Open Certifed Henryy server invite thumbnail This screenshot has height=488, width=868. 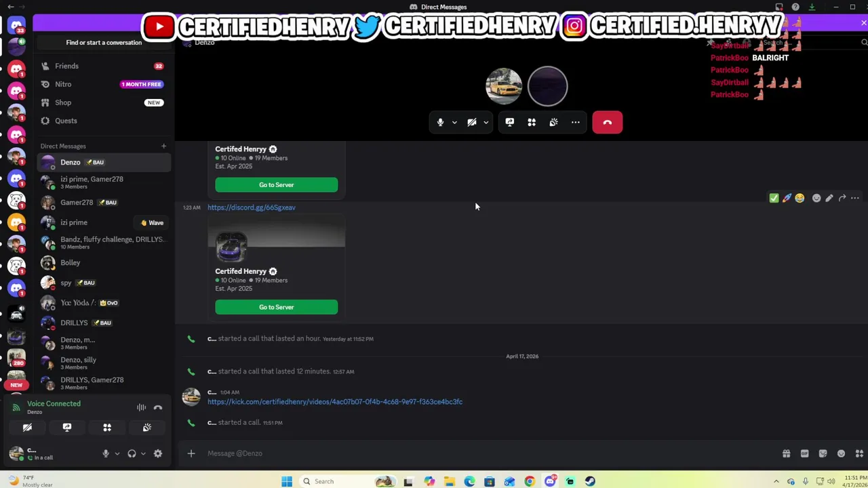[231, 247]
